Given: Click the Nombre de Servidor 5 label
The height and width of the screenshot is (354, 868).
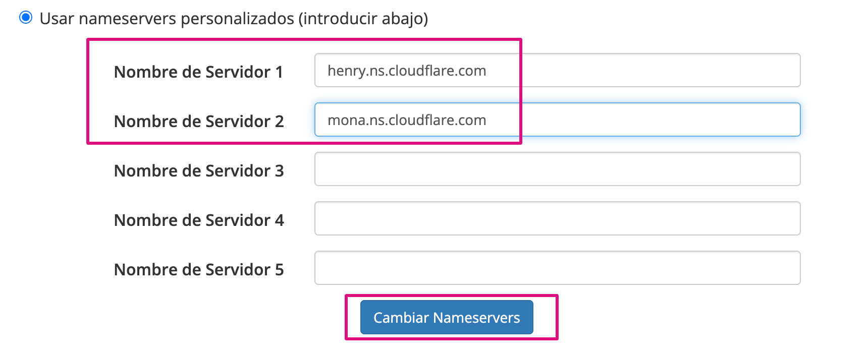Looking at the screenshot, I should coord(199,269).
